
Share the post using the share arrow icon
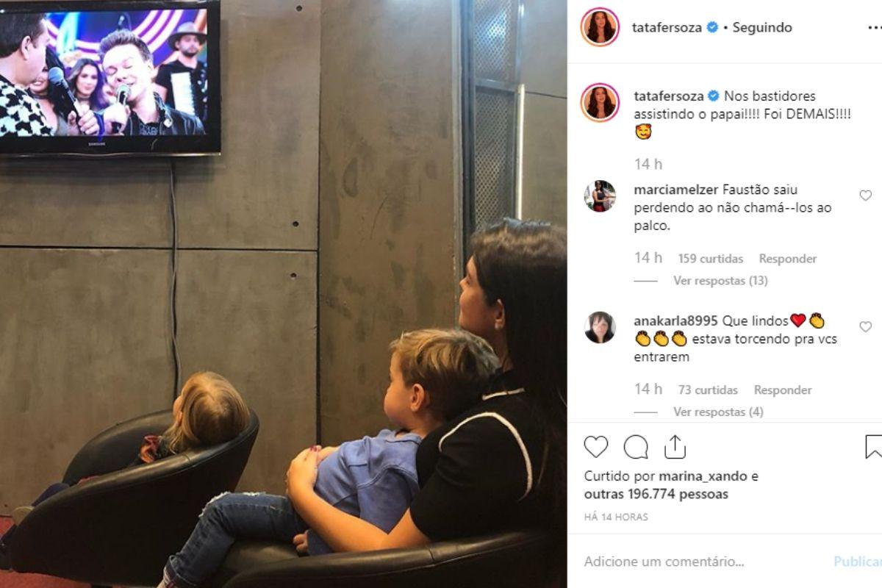click(675, 447)
